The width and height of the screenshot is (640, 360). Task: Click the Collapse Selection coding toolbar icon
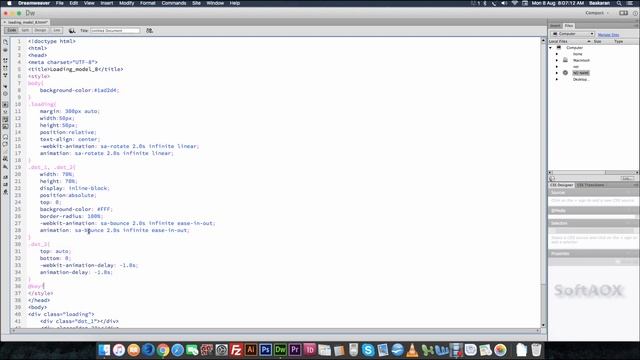coord(5,68)
